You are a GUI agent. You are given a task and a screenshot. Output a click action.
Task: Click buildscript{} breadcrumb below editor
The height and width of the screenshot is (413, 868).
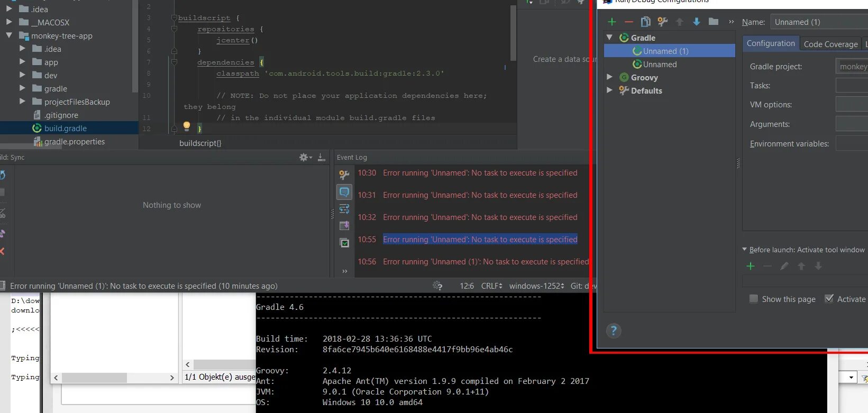[200, 143]
